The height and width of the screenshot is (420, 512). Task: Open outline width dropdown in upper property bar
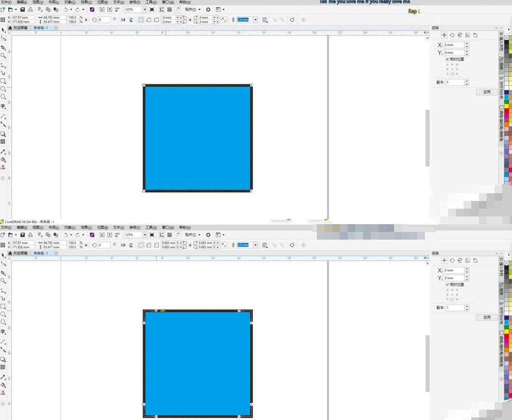[x=255, y=20]
